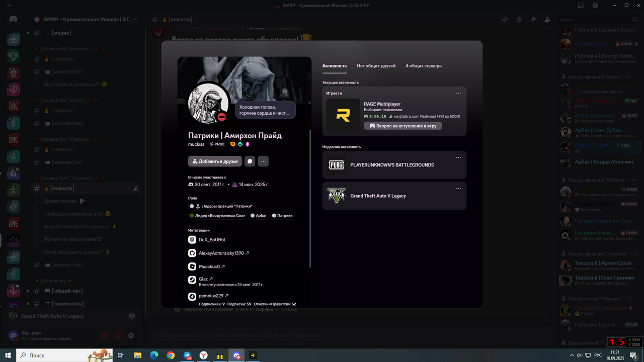Open the Help icon in title bar
Screen dimensions: 644x362
(596, 5)
